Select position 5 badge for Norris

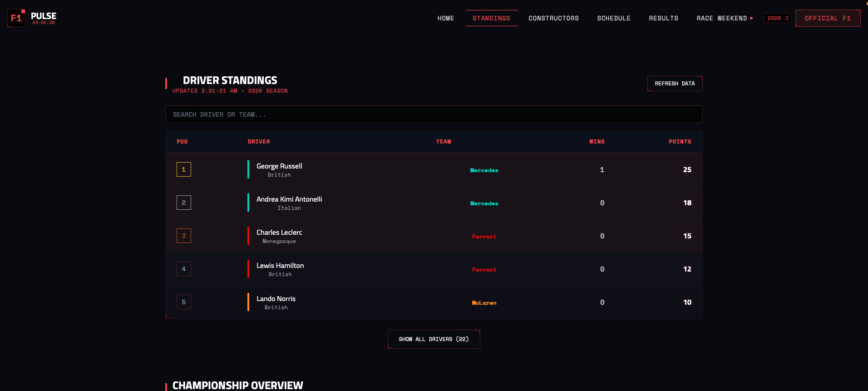click(x=184, y=302)
